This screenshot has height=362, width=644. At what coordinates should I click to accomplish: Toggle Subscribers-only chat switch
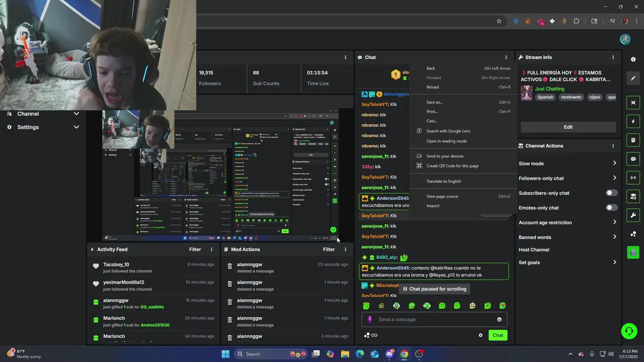612,193
